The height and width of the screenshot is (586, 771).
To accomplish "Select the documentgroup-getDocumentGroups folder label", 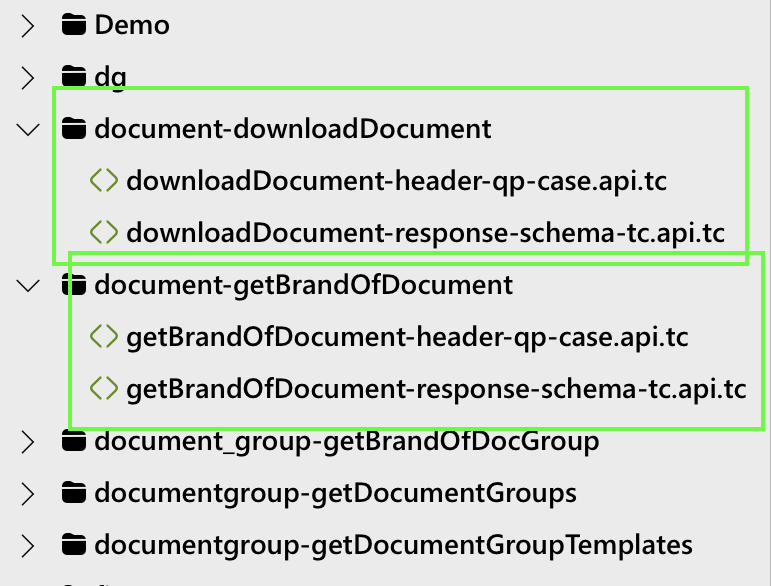I will (x=335, y=493).
